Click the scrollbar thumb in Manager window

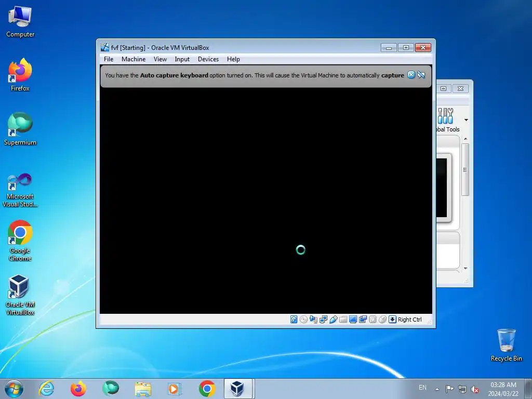465,169
